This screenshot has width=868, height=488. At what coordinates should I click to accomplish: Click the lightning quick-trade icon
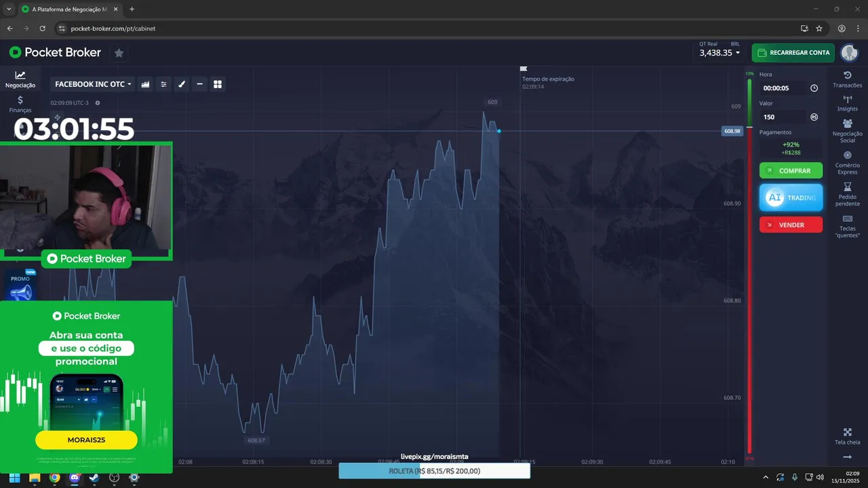(x=57, y=117)
